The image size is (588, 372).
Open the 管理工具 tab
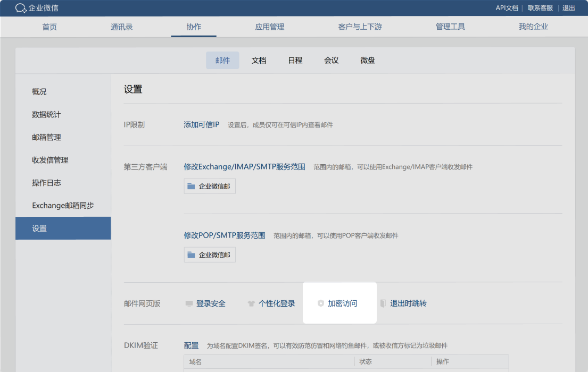[x=450, y=27]
